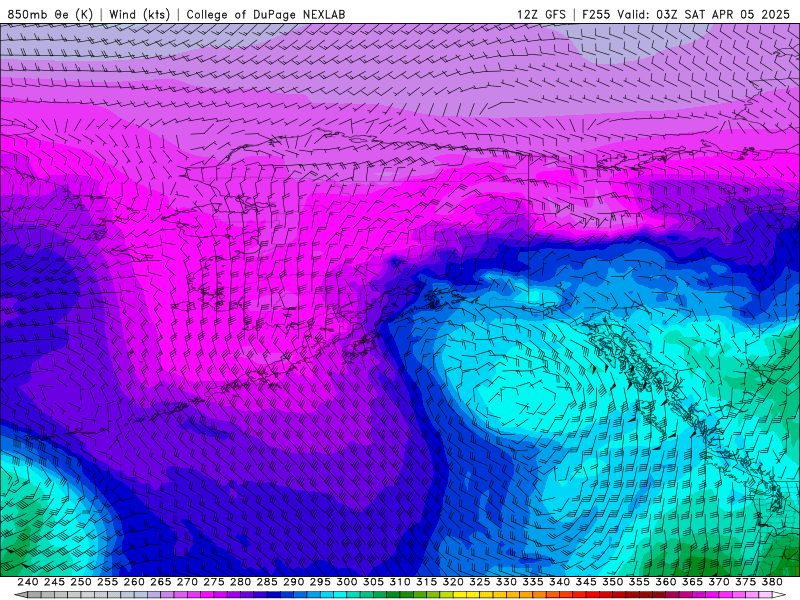Click the 340 value on the color scale
The width and height of the screenshot is (800, 600).
coord(559,582)
